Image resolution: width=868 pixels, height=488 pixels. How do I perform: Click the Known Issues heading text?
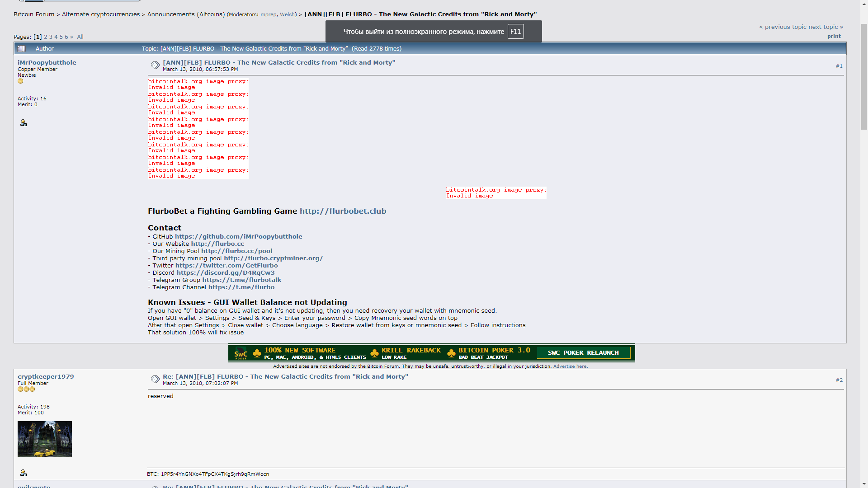pos(247,303)
